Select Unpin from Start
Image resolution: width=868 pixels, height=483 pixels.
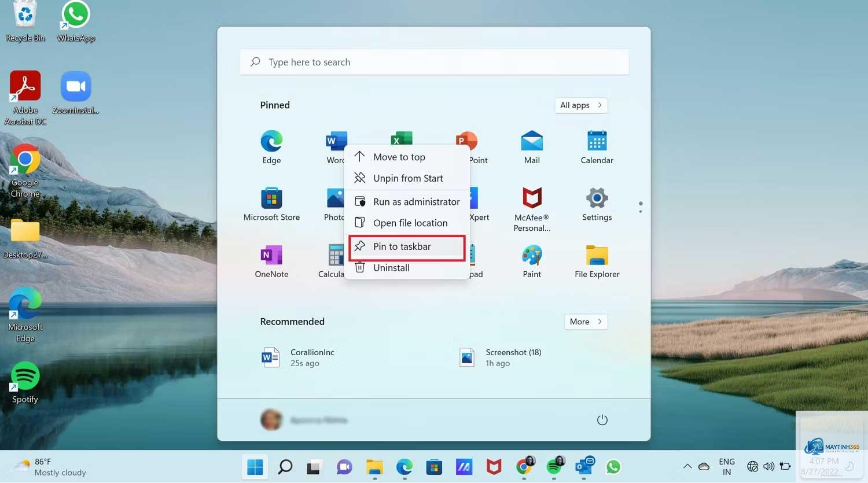point(407,178)
